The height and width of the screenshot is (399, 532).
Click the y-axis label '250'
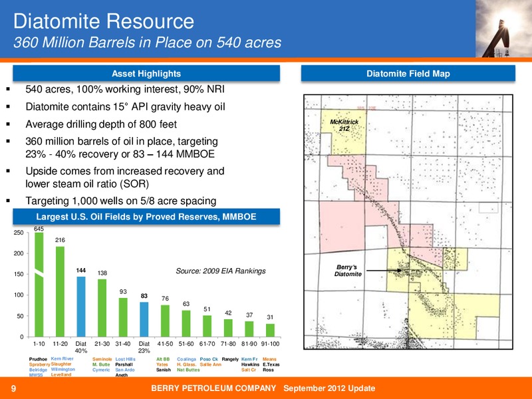tap(19, 233)
